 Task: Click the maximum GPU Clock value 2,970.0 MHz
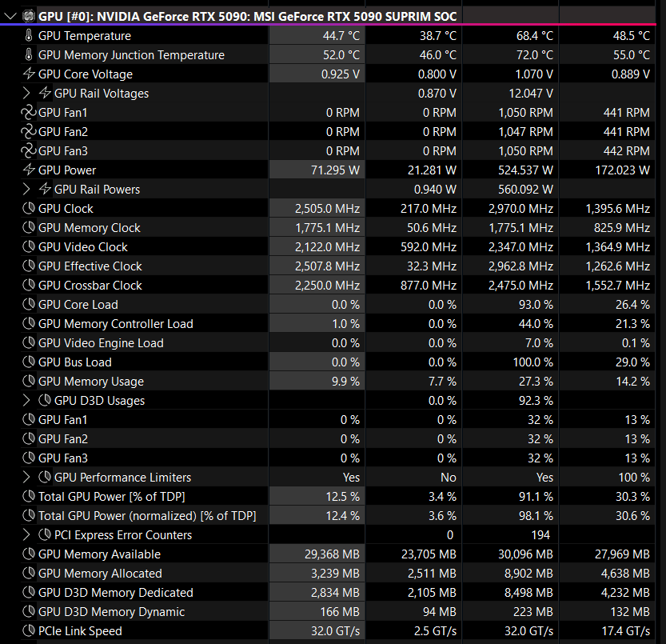point(520,208)
